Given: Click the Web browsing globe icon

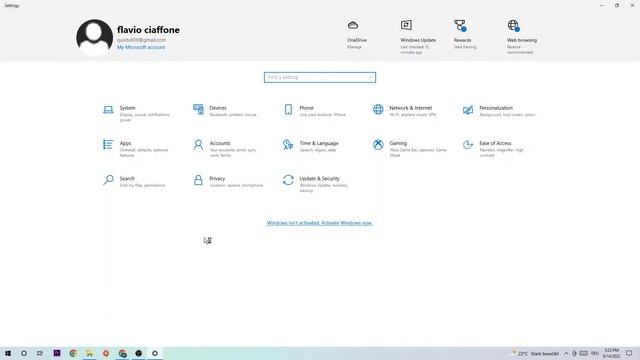Looking at the screenshot, I should click(x=513, y=25).
